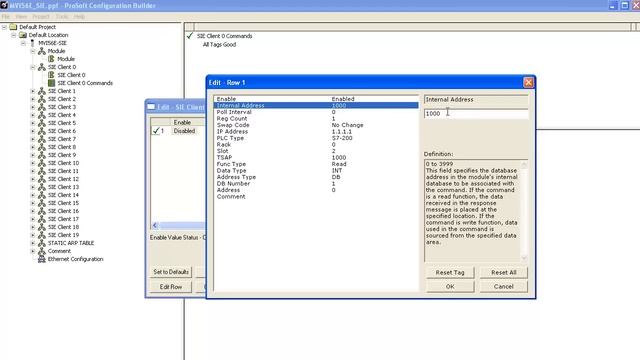The height and width of the screenshot is (360, 640).
Task: Click the Internal Address value input field
Action: coord(476,113)
